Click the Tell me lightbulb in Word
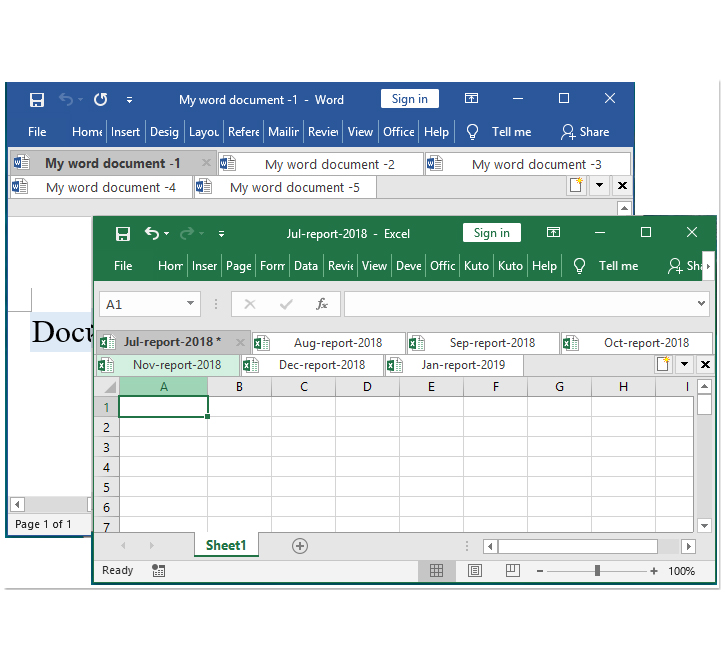 click(x=472, y=132)
